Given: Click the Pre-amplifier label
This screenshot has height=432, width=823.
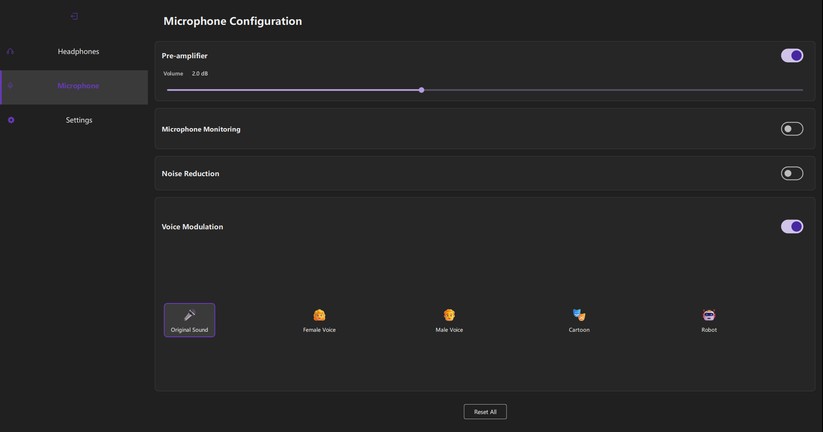Looking at the screenshot, I should tap(184, 56).
